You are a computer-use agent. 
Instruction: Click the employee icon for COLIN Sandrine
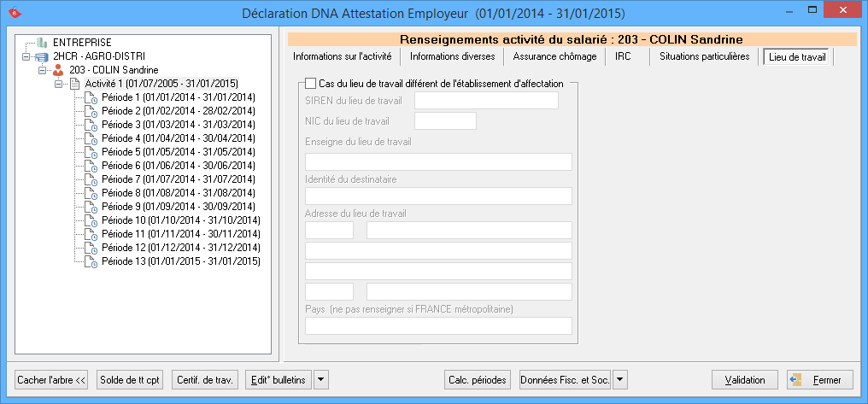59,70
